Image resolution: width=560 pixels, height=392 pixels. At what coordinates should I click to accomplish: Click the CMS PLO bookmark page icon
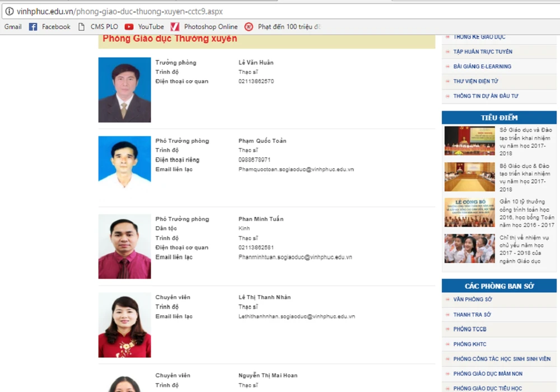click(82, 27)
